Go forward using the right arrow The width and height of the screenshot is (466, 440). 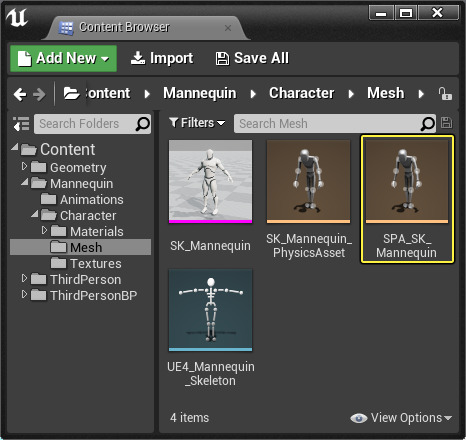coord(39,94)
